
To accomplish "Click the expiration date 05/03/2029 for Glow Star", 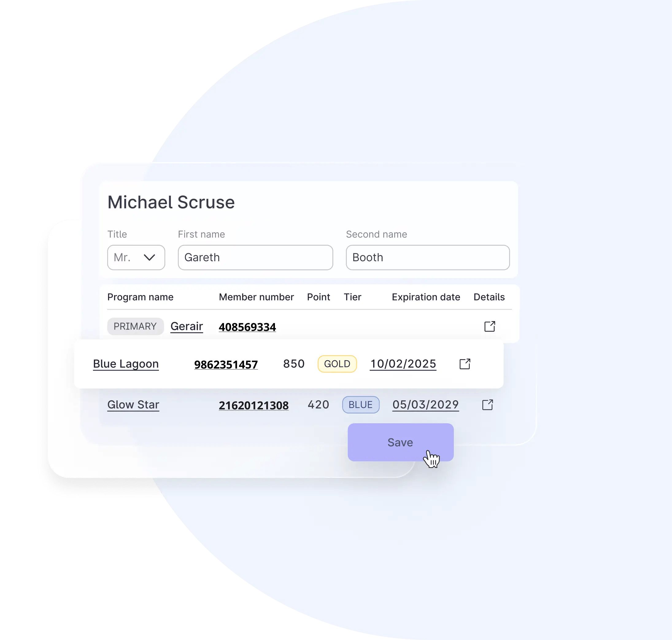I will (x=424, y=403).
